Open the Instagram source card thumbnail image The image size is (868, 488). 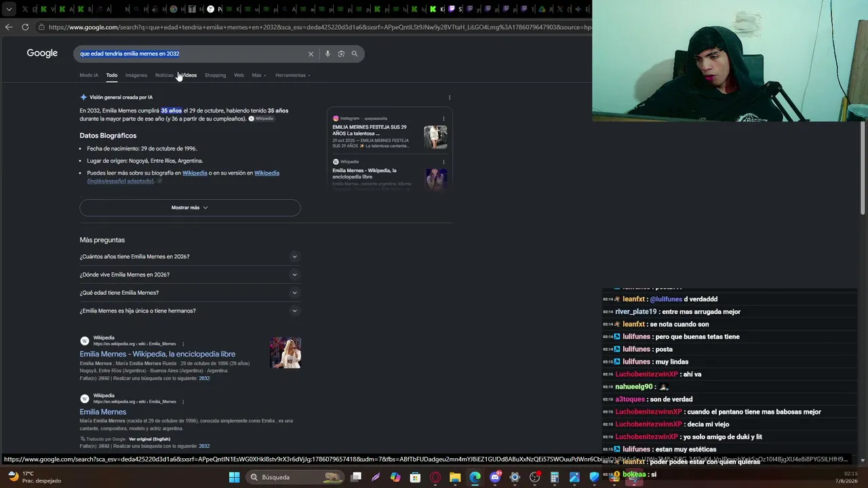coord(435,137)
